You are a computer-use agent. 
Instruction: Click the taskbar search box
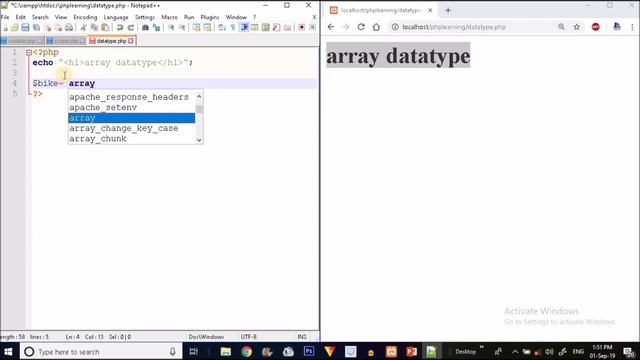click(x=101, y=351)
